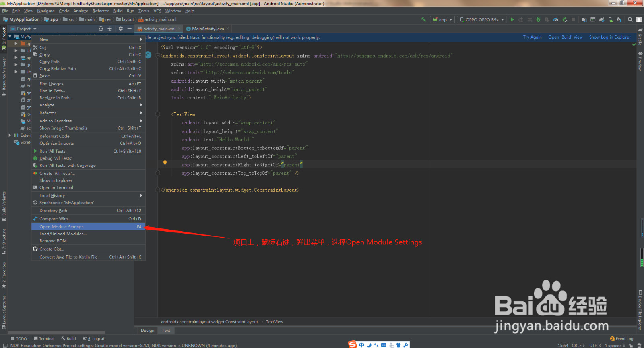Toggle the TODO tool window button
This screenshot has width=644, height=348.
point(19,338)
